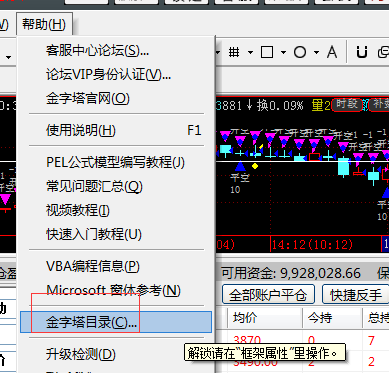Image resolution: width=389 pixels, height=373 pixels.
Task: Select 常见问题汇总(Q) menu item
Action: pos(116,186)
